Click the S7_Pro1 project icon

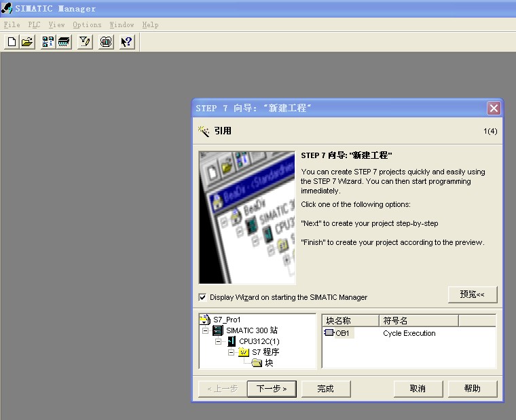[204, 320]
